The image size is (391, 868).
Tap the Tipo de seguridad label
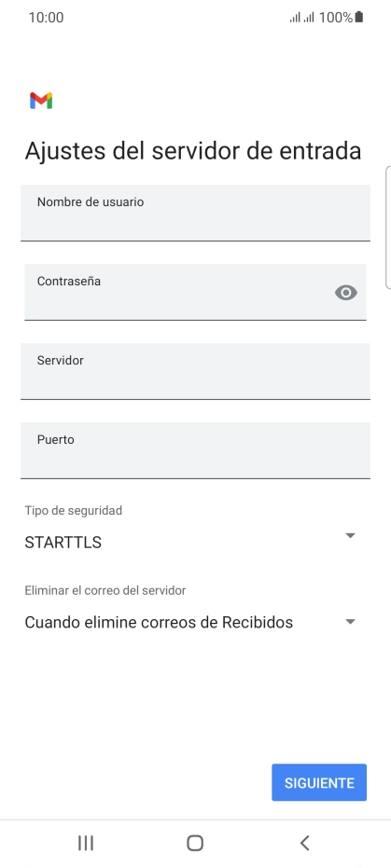(73, 510)
